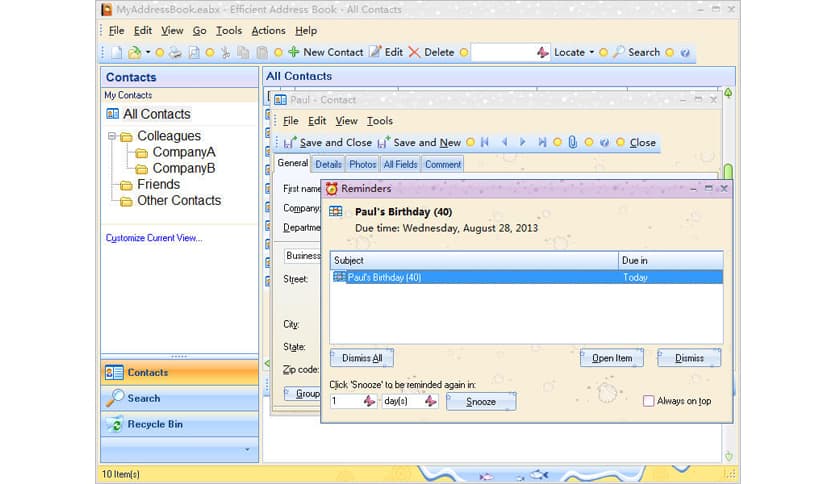This screenshot has width=836, height=484.
Task: Go to last record icon in contact window
Action: click(x=542, y=142)
